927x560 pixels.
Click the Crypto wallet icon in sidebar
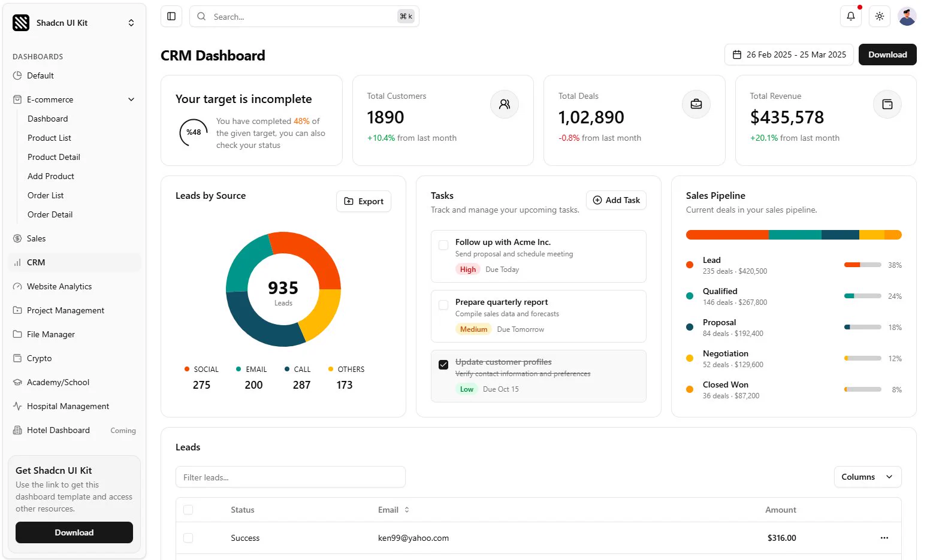pos(17,358)
